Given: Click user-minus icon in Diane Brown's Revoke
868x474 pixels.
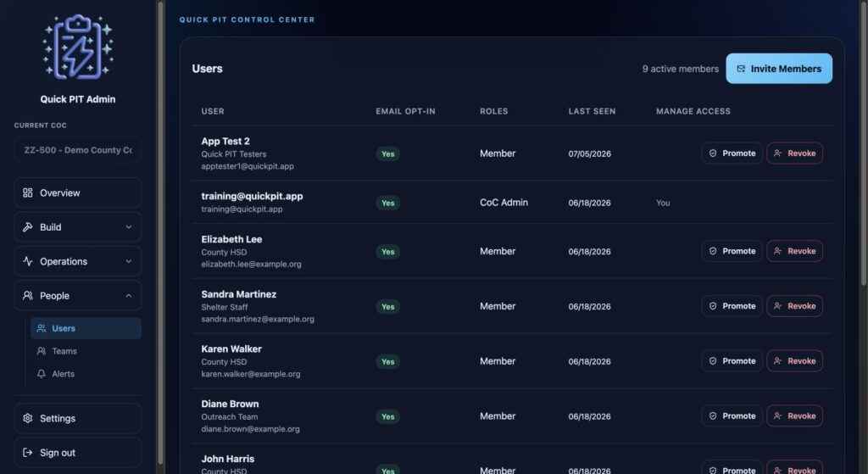Looking at the screenshot, I should [x=778, y=415].
